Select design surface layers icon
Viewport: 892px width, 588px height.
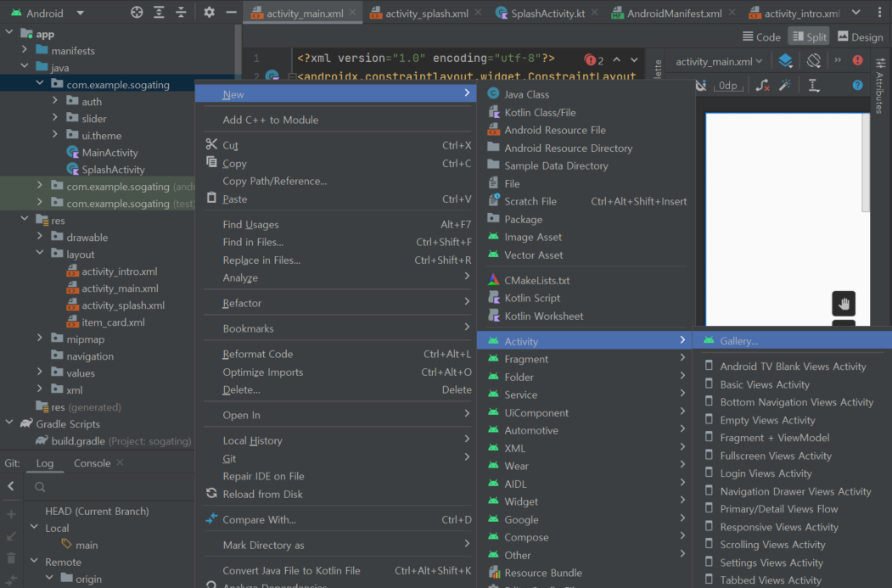pyautogui.click(x=785, y=61)
